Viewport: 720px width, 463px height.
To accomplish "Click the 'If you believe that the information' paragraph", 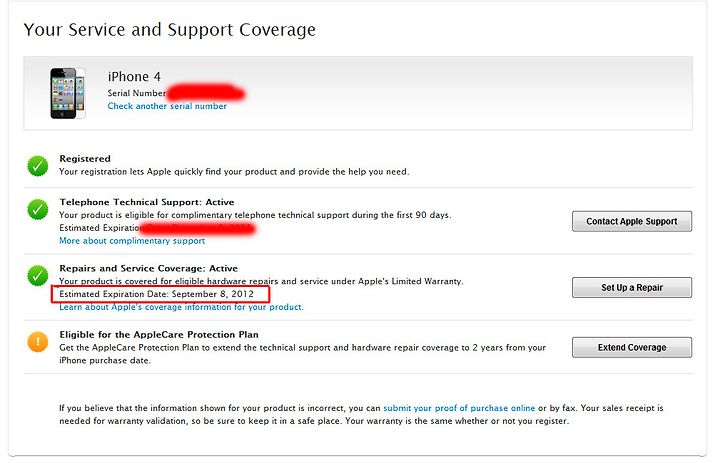I will (x=361, y=414).
